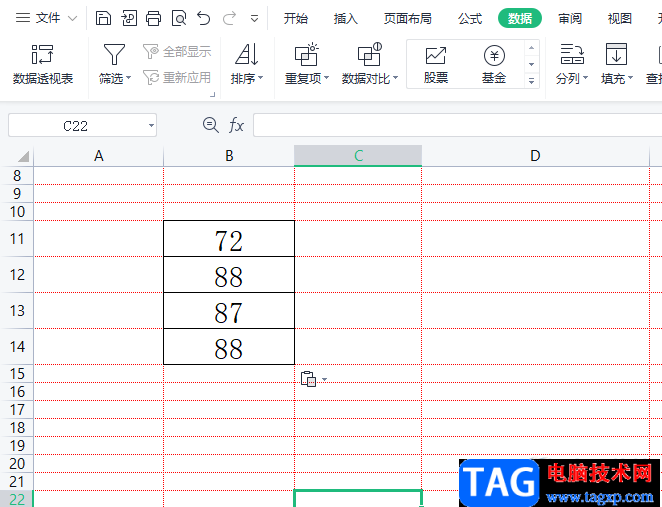Click the select-all corner triangle

pos(23,156)
